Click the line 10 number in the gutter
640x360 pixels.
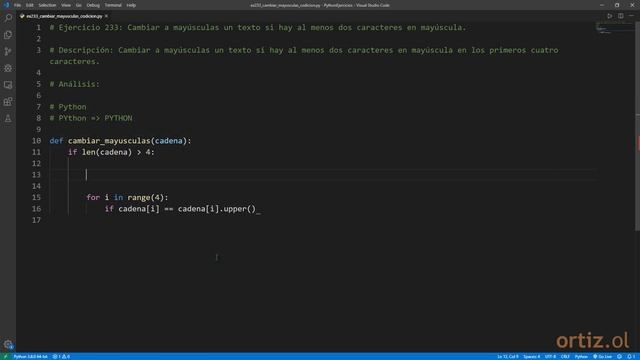36,141
